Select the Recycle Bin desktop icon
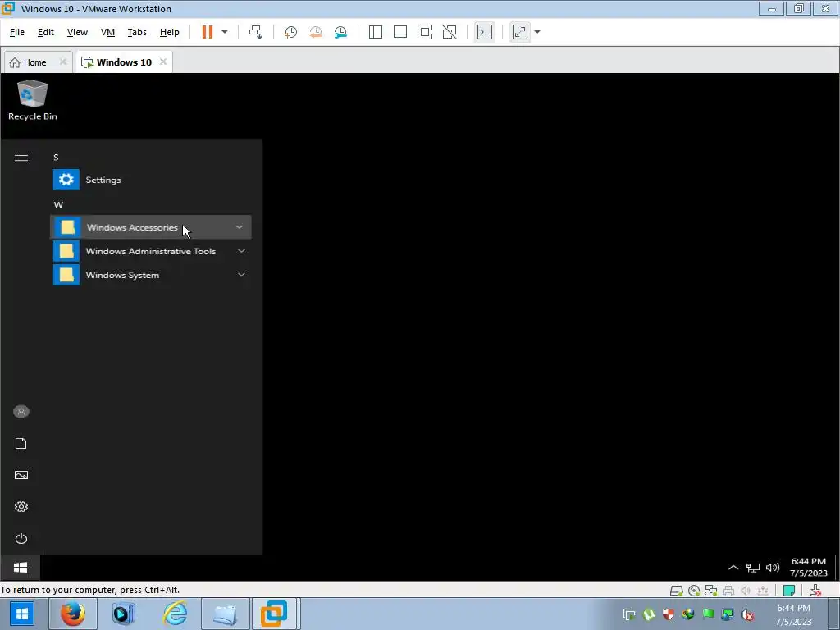The height and width of the screenshot is (630, 840). click(x=32, y=100)
